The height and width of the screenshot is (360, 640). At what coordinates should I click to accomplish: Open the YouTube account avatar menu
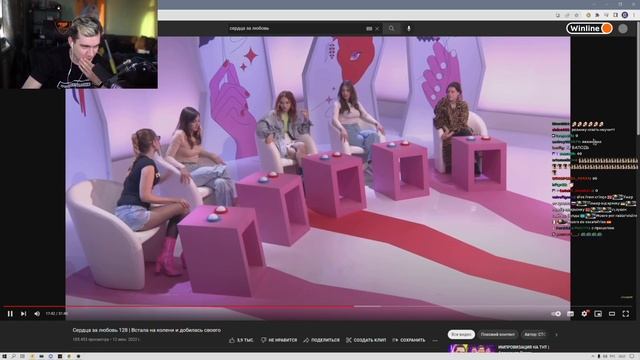tap(623, 28)
